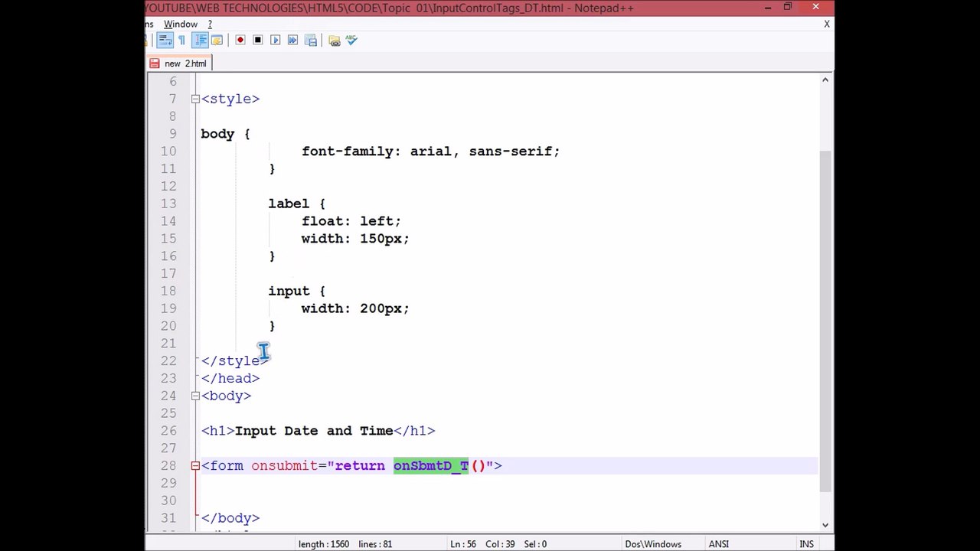Toggle the Show indent guide icon
980x551 pixels.
pyautogui.click(x=201, y=40)
